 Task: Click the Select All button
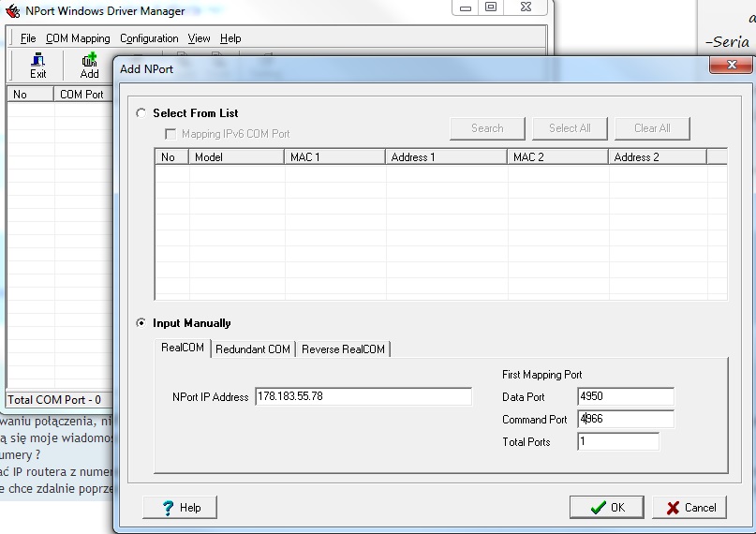570,128
